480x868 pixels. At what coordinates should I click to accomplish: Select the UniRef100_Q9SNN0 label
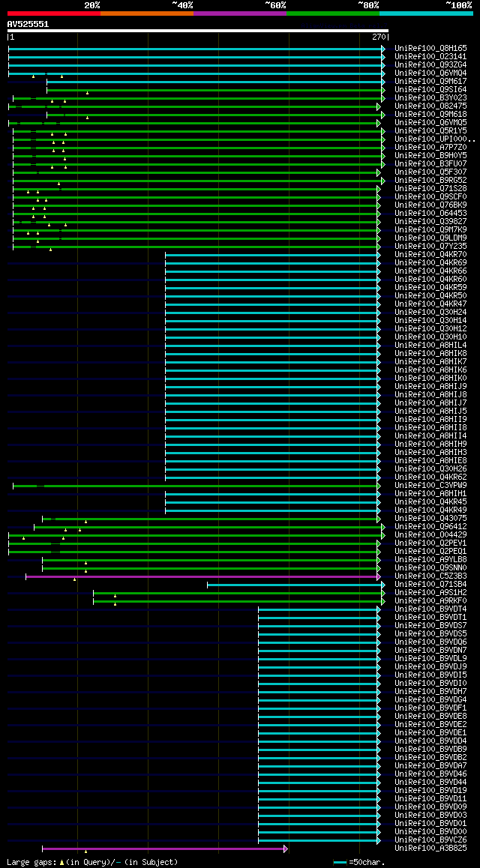click(430, 568)
